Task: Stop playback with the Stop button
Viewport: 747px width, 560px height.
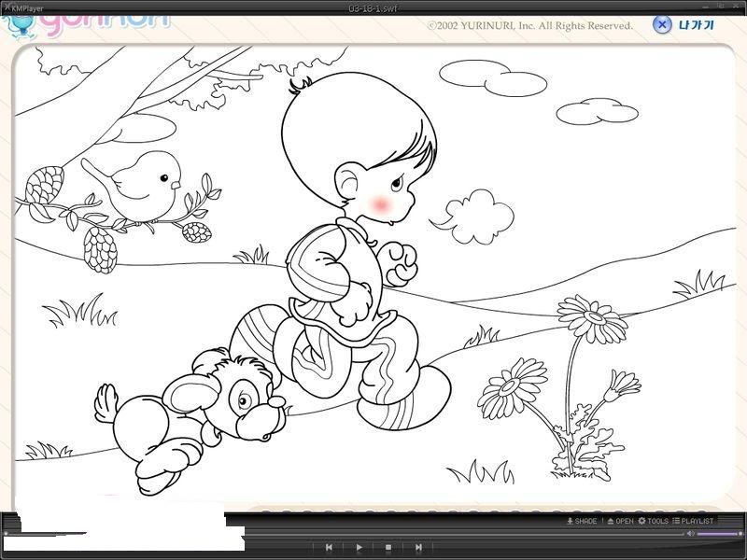Action: click(x=388, y=548)
